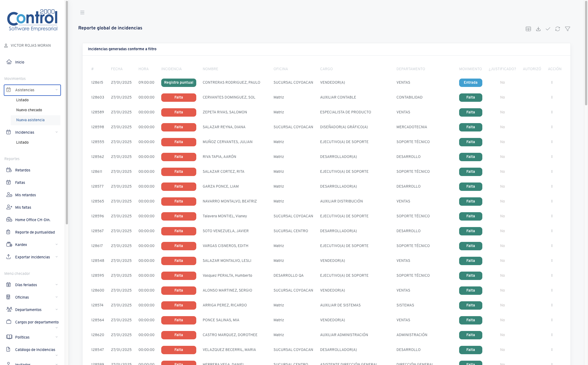Screen dimensions: 588x365
Task: Click the checkmark authorize icon
Action: pyautogui.click(x=548, y=29)
